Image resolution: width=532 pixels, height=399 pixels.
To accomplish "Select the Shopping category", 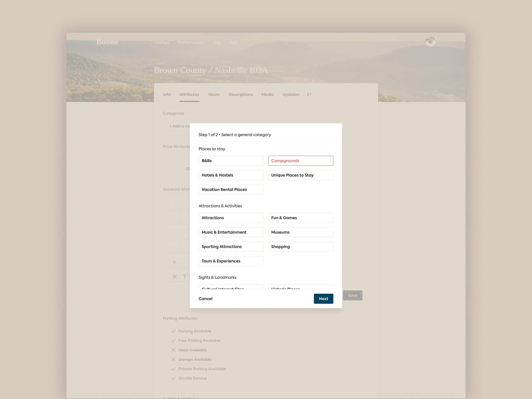I will point(301,247).
